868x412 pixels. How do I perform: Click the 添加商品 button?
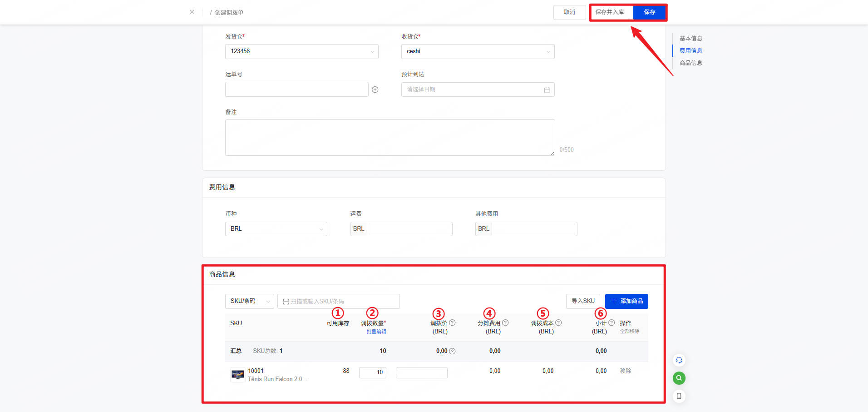click(626, 301)
